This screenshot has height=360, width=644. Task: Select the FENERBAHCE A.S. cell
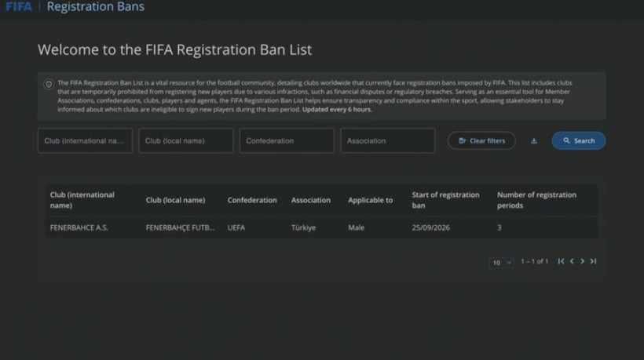click(79, 227)
